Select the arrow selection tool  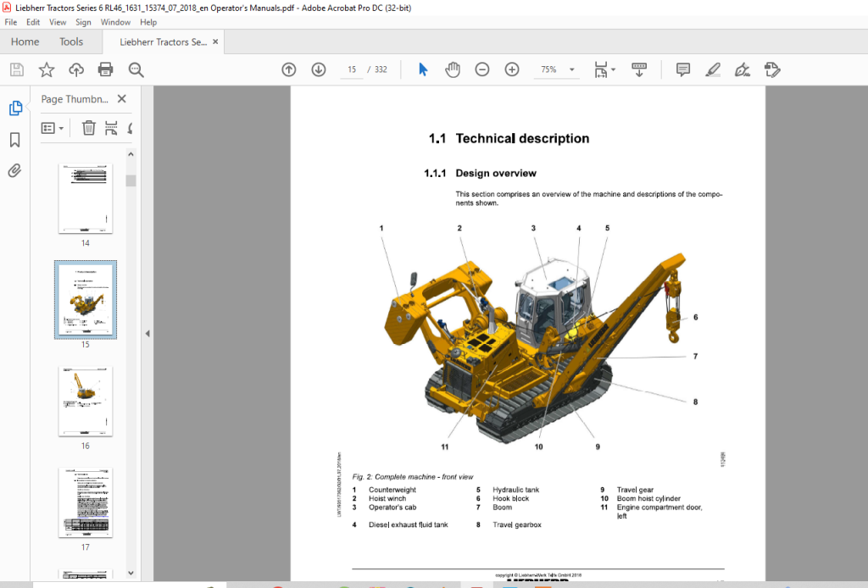[x=423, y=69]
